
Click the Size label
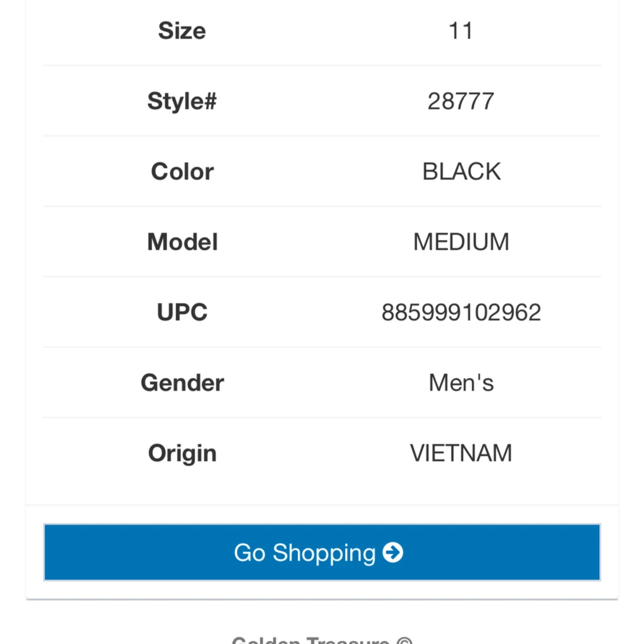coord(182,31)
